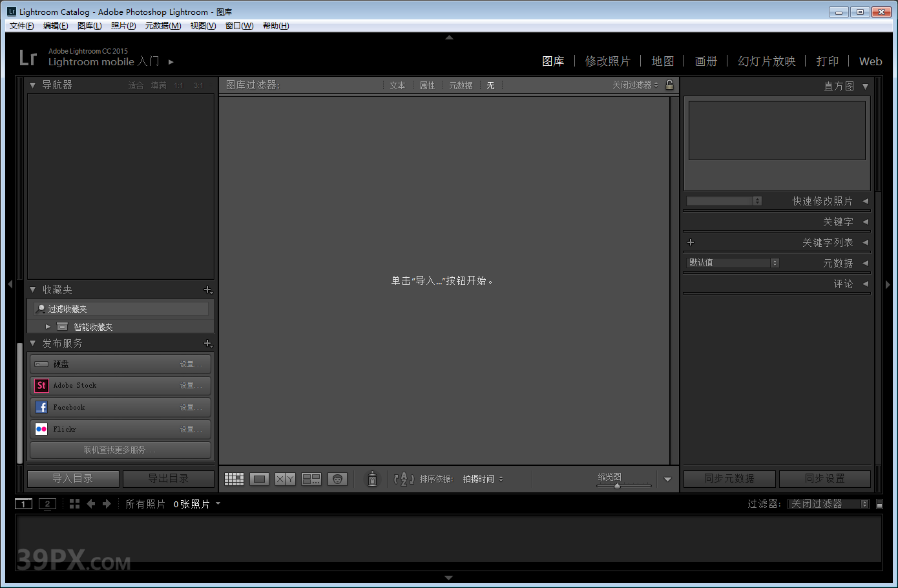898x588 pixels.
Task: Click the Flickr service icon
Action: [41, 429]
